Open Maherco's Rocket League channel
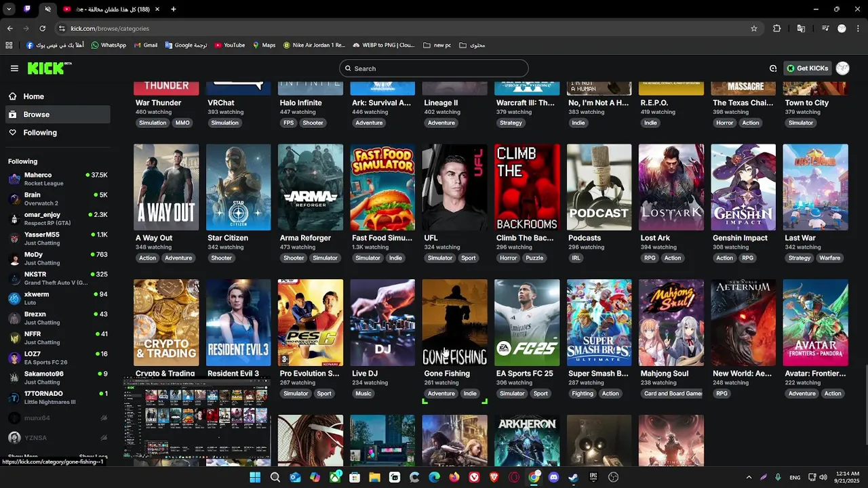 57,179
